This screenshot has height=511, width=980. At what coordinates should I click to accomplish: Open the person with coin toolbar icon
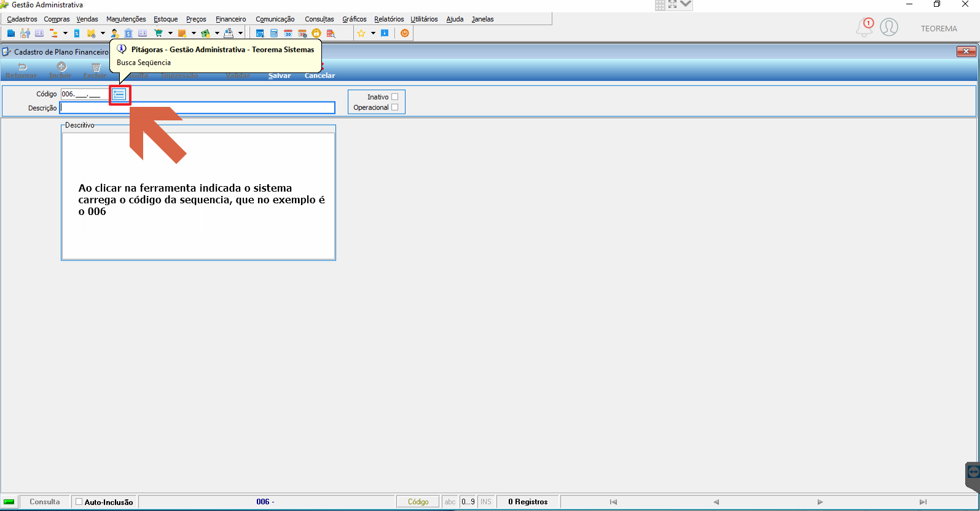click(114, 33)
